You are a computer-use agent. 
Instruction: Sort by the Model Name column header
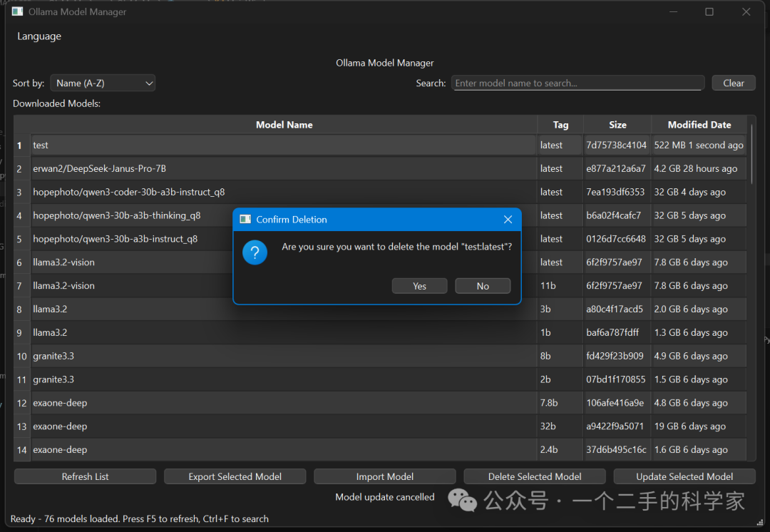tap(284, 125)
